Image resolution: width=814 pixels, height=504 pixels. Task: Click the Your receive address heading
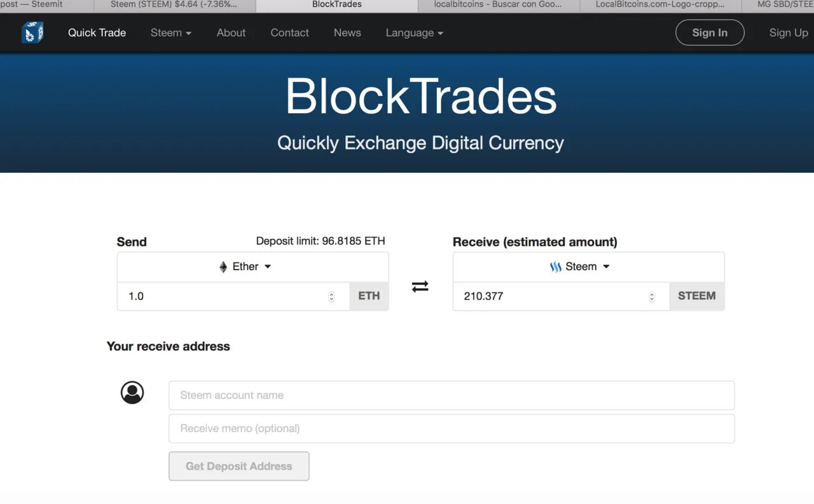pos(169,346)
